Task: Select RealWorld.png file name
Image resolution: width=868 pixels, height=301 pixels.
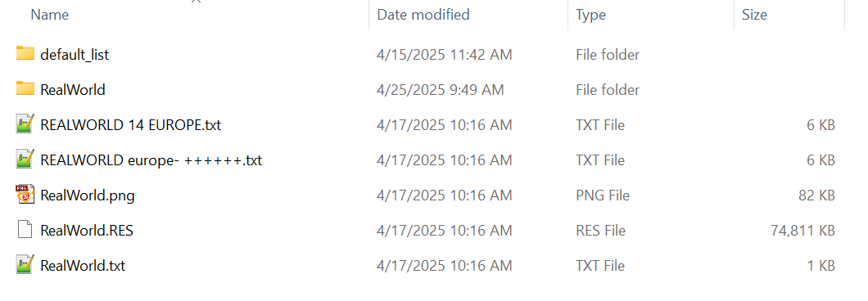Action: point(88,195)
